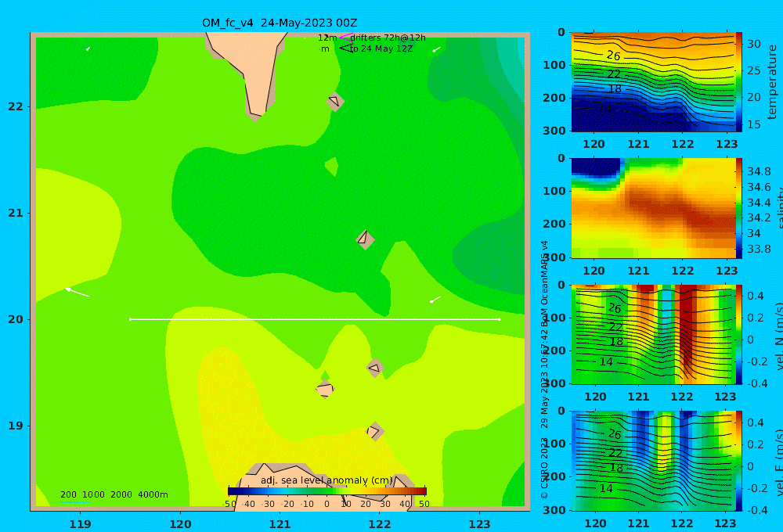Click the island marker near 122E 20.75N

pos(365,239)
